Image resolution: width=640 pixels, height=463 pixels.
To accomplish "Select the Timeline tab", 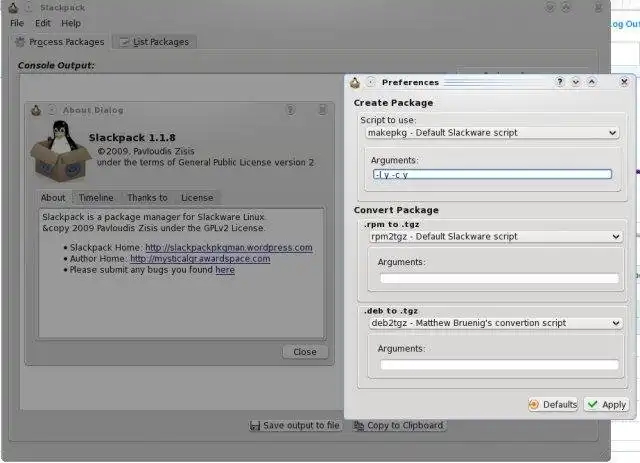I will 96,198.
